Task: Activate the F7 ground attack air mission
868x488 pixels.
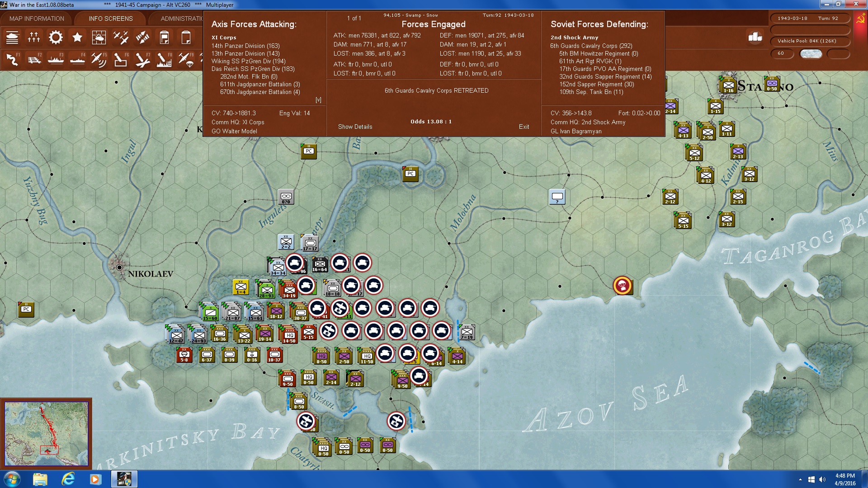Action: click(142, 59)
